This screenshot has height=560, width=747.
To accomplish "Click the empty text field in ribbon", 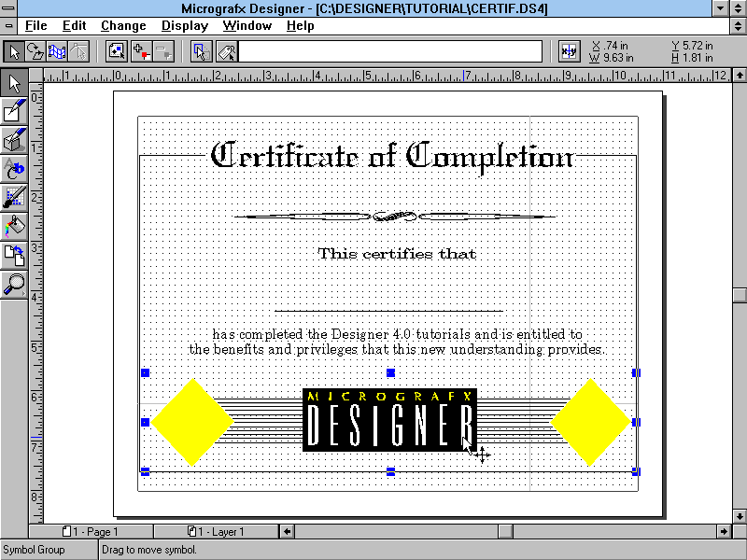I will pyautogui.click(x=390, y=51).
